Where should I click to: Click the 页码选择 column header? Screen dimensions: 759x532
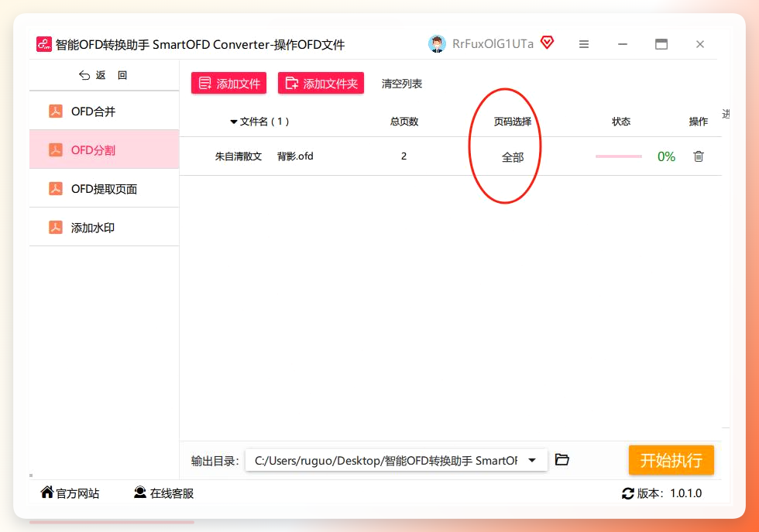coord(513,122)
